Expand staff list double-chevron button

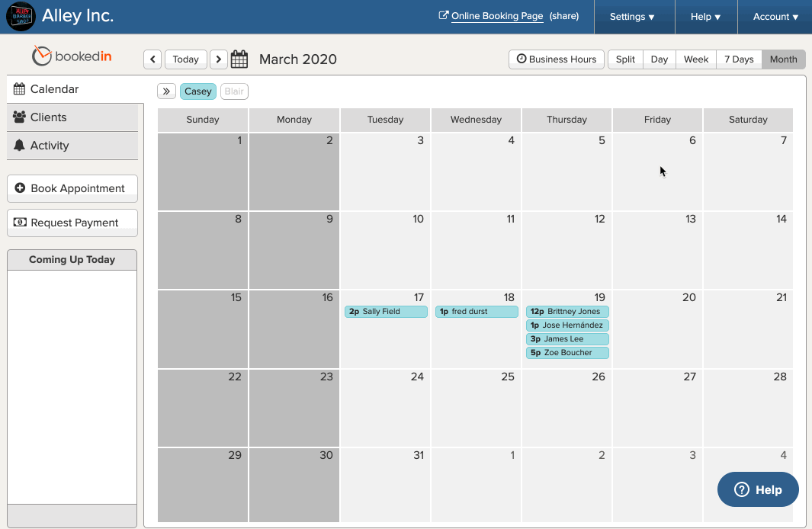[166, 91]
